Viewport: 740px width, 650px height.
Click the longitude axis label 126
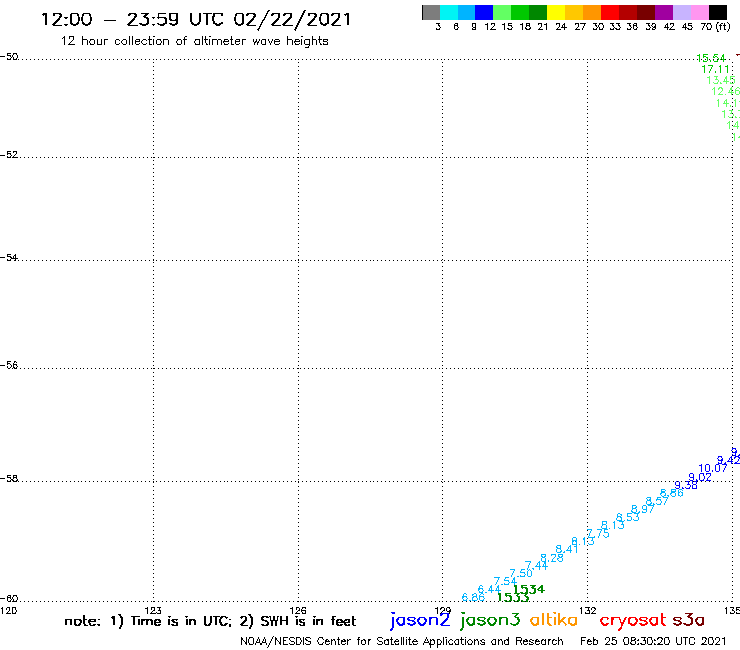click(298, 610)
